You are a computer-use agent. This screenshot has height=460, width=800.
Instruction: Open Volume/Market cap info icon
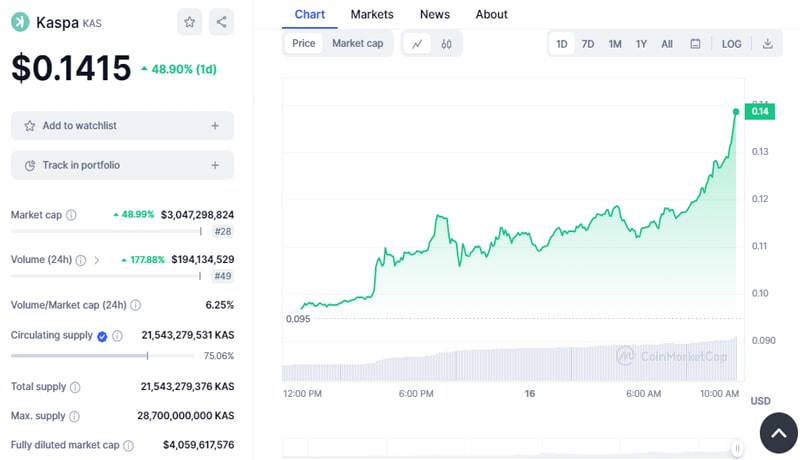136,305
